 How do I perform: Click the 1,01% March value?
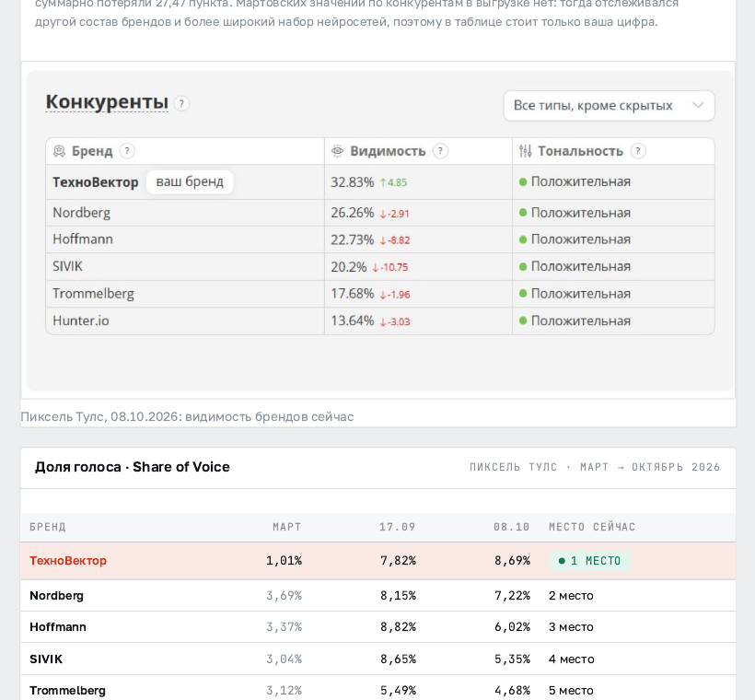tap(285, 561)
